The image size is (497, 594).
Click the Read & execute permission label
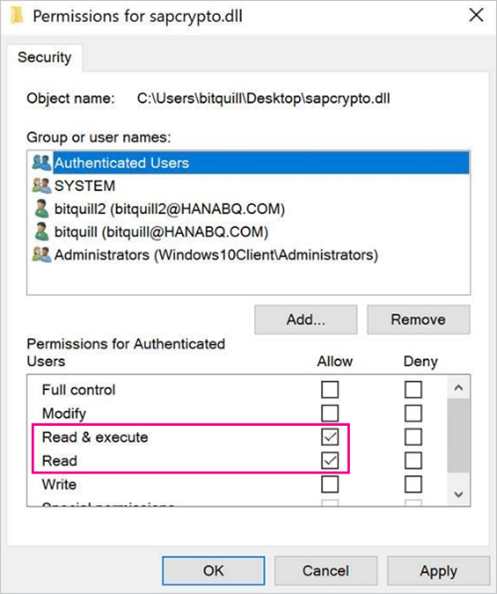95,437
